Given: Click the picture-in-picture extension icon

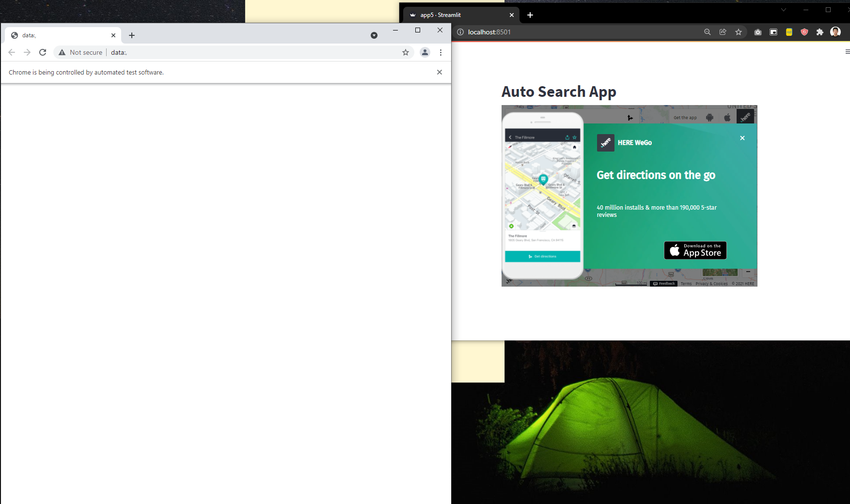Looking at the screenshot, I should pos(773,32).
